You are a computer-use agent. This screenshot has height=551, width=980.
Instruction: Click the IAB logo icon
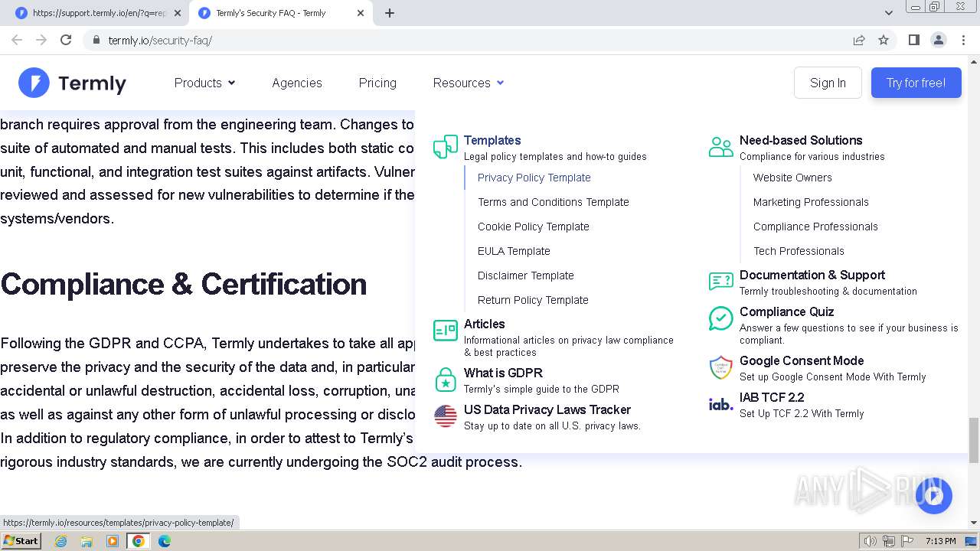tap(721, 403)
